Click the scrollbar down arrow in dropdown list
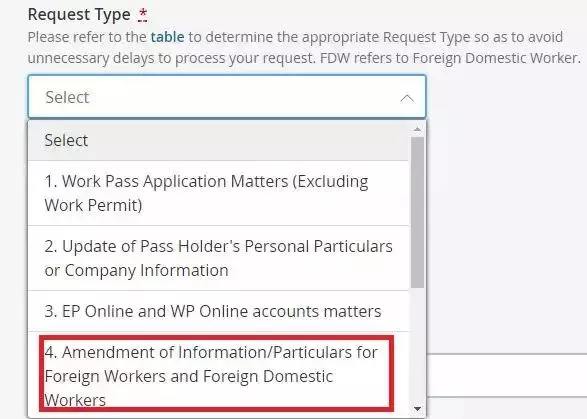The width and height of the screenshot is (587, 419). pyautogui.click(x=417, y=409)
